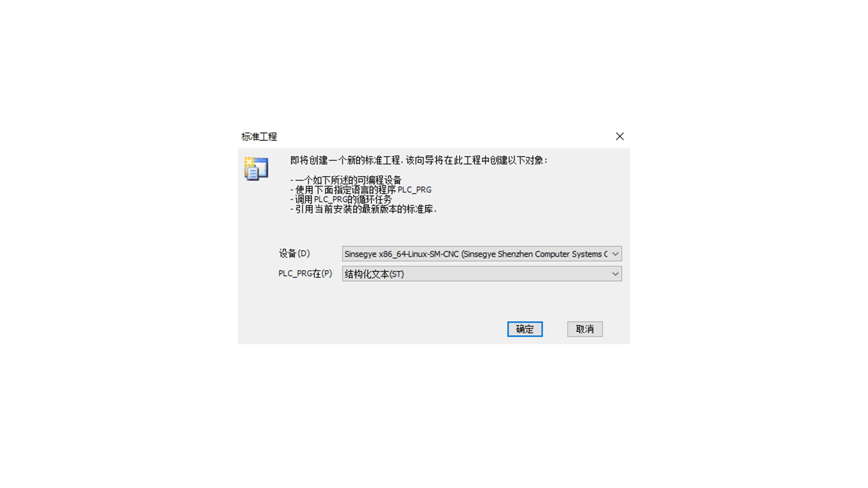
Task: Click the 标准工程 dialog title
Action: pos(259,136)
